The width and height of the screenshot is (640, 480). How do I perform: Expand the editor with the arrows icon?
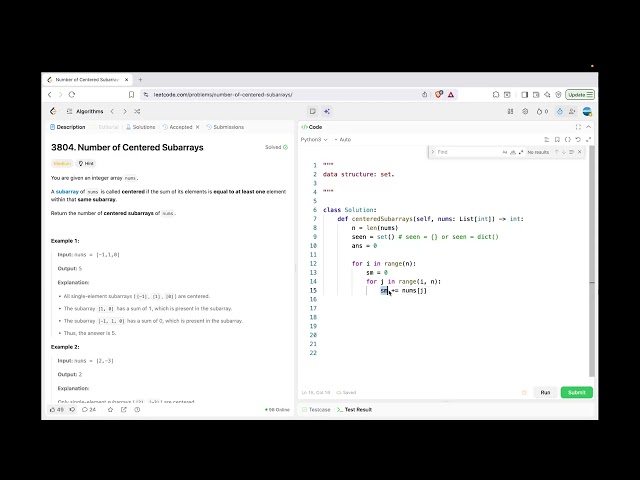pyautogui.click(x=589, y=140)
